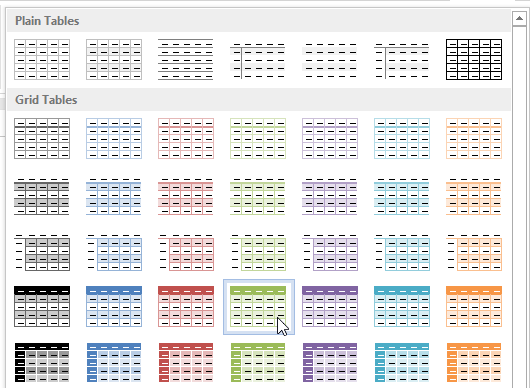
Task: Click the highlighted green-header Grid Table 4 style
Action: pos(259,307)
